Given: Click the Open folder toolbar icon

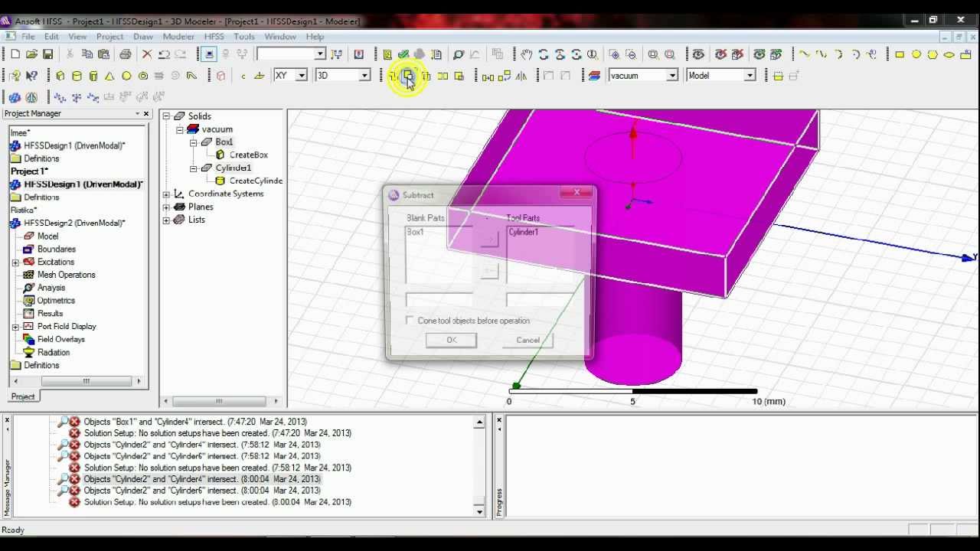Looking at the screenshot, I should click(31, 54).
